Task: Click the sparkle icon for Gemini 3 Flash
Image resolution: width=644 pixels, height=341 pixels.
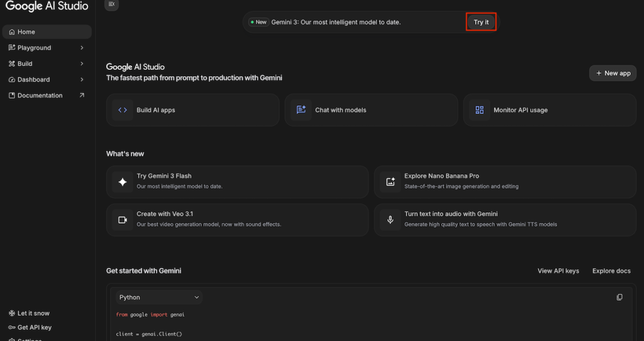Action: pos(123,182)
